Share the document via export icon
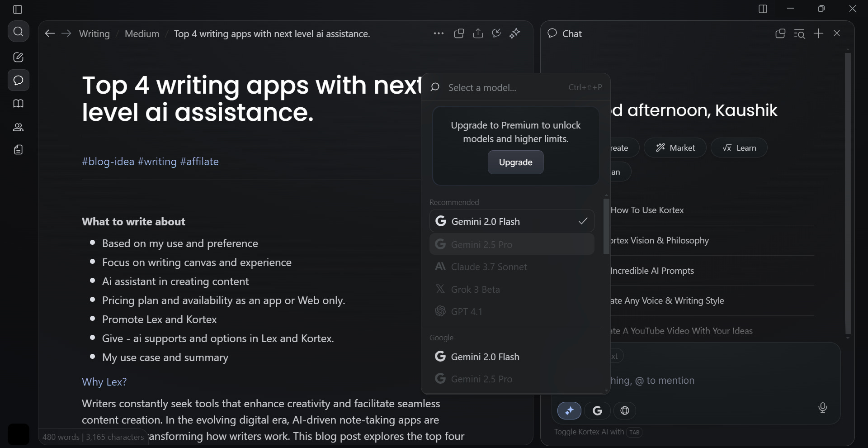Image resolution: width=868 pixels, height=448 pixels. pos(478,33)
